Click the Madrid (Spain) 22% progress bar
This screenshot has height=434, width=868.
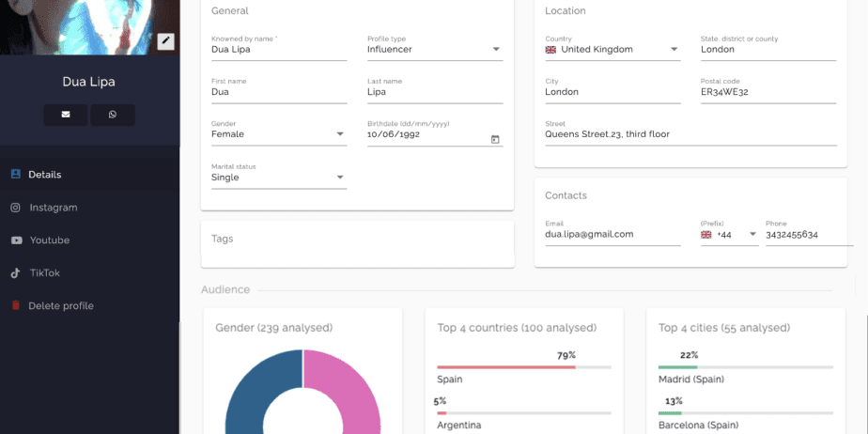(746, 367)
